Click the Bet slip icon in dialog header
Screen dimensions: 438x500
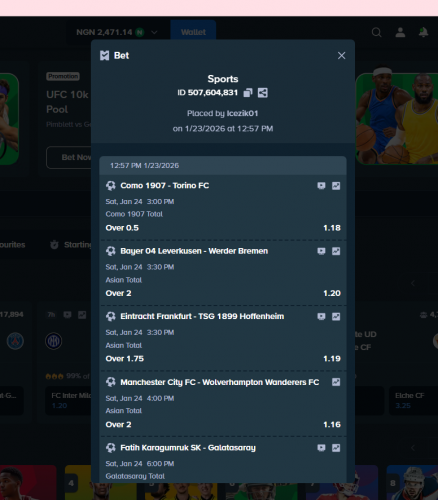pos(105,56)
